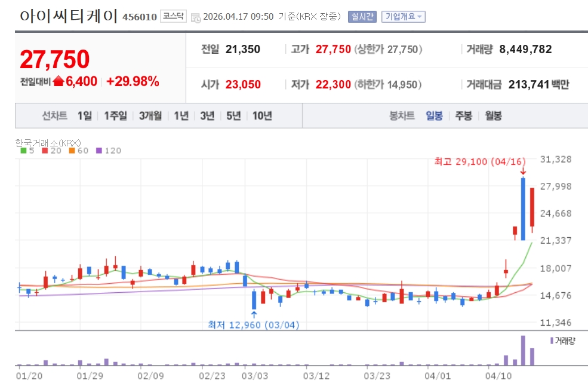Click stock name 아이씨티케이
The height and width of the screenshot is (392, 588).
pos(69,16)
